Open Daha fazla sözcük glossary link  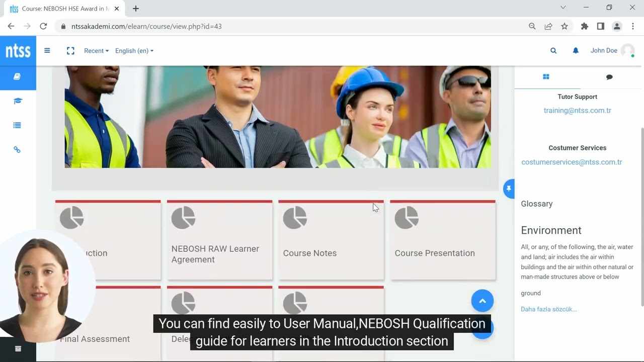(x=549, y=309)
